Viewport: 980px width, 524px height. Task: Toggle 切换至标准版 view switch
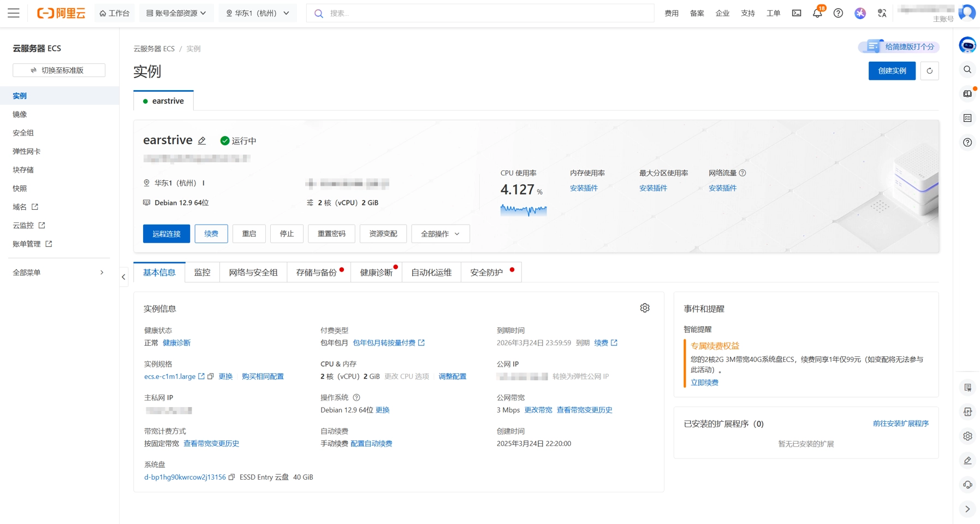pos(59,70)
